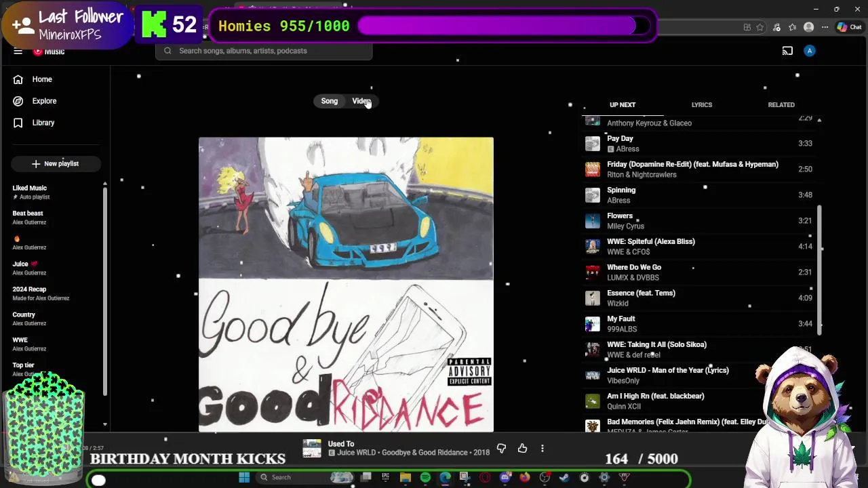Play Where Do We Go from the queue
Screen dimensions: 868x488
tap(698, 272)
